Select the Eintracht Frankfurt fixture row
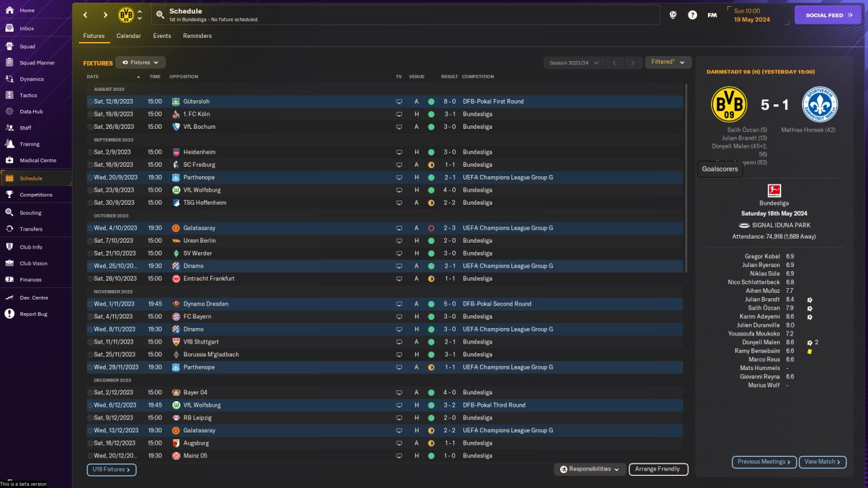This screenshot has width=868, height=488. point(385,279)
